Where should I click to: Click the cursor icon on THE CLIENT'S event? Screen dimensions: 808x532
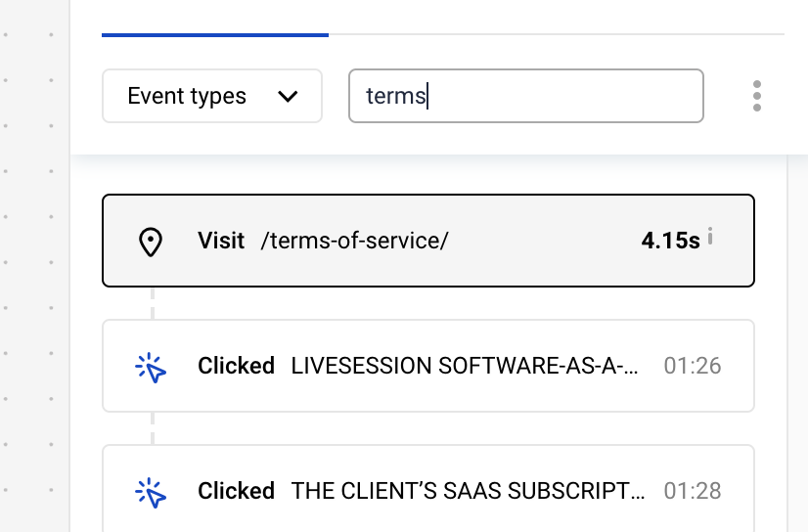[151, 491]
